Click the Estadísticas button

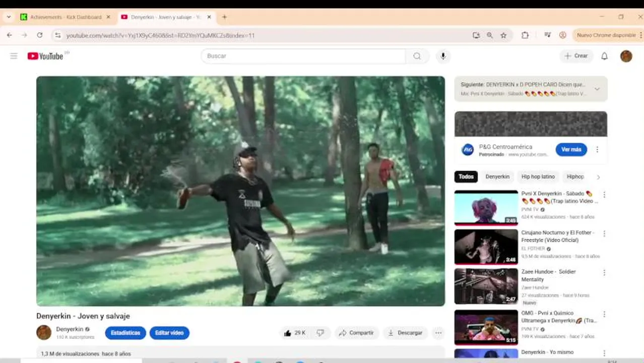(x=125, y=333)
